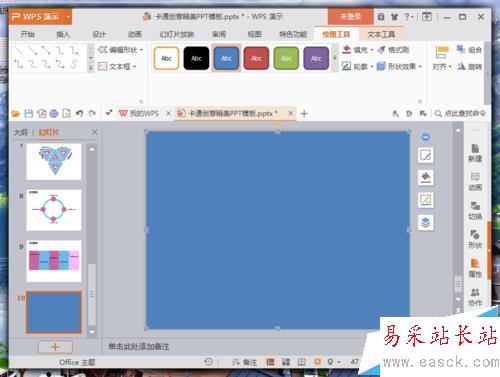
Task: Expand the line shapes gallery more arrow
Action: coord(90,68)
